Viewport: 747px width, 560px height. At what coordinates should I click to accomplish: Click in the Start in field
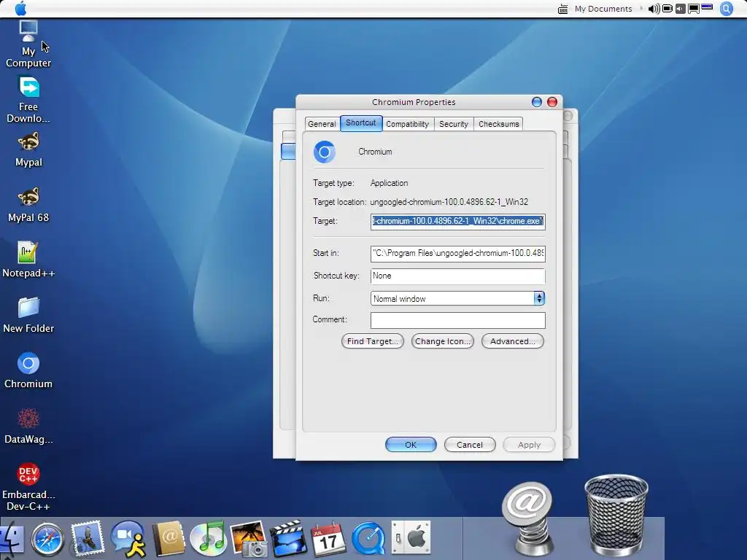coord(458,253)
